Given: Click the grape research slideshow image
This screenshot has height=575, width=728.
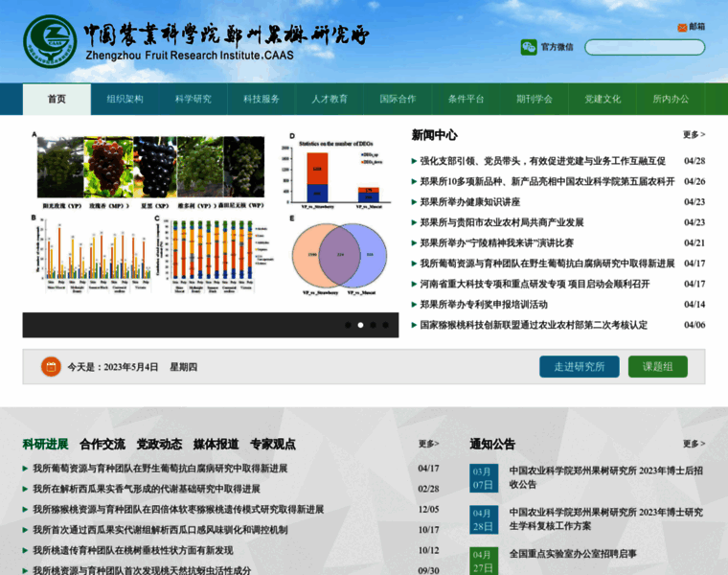Looking at the screenshot, I should pos(211,219).
